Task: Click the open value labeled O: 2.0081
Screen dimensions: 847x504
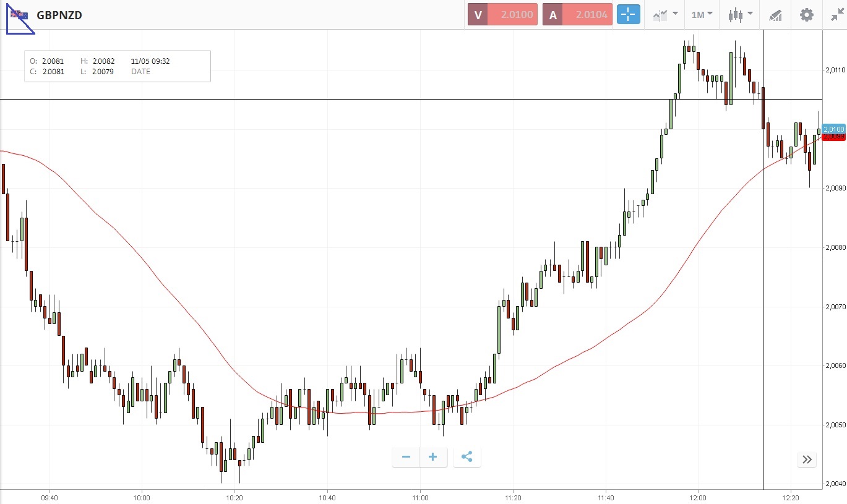Action: point(47,61)
